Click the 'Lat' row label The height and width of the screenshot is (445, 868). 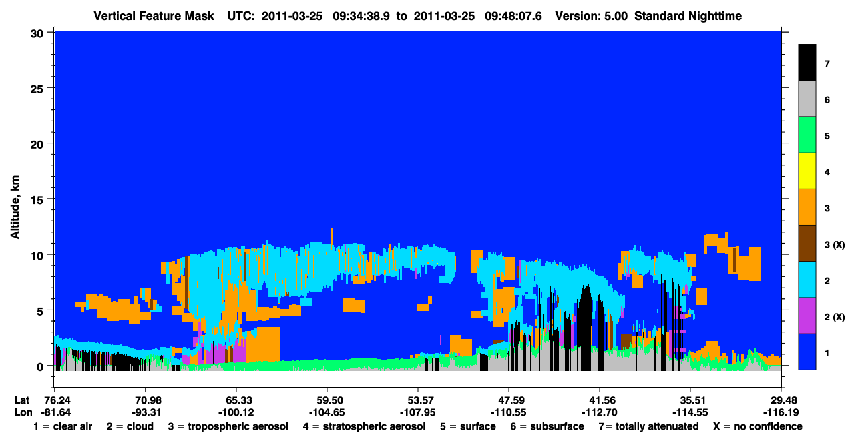tap(21, 400)
